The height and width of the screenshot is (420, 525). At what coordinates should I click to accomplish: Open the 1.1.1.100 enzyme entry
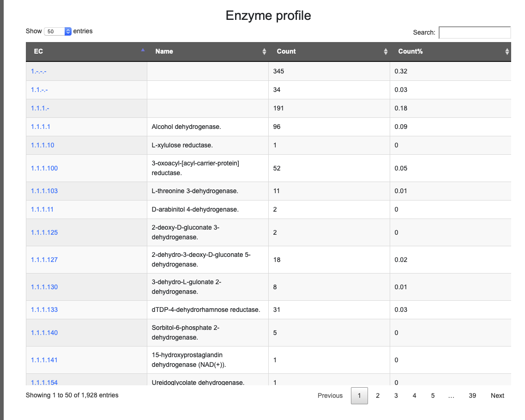click(44, 168)
